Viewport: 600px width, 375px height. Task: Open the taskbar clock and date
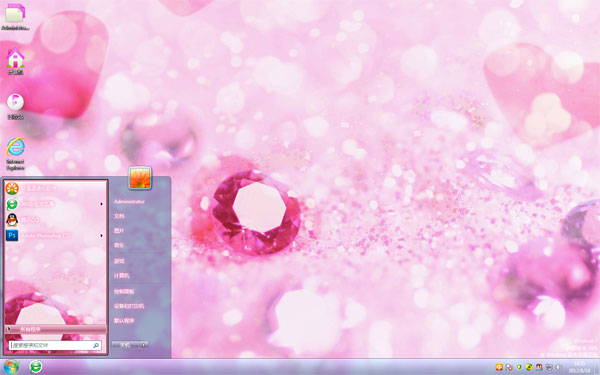580,367
